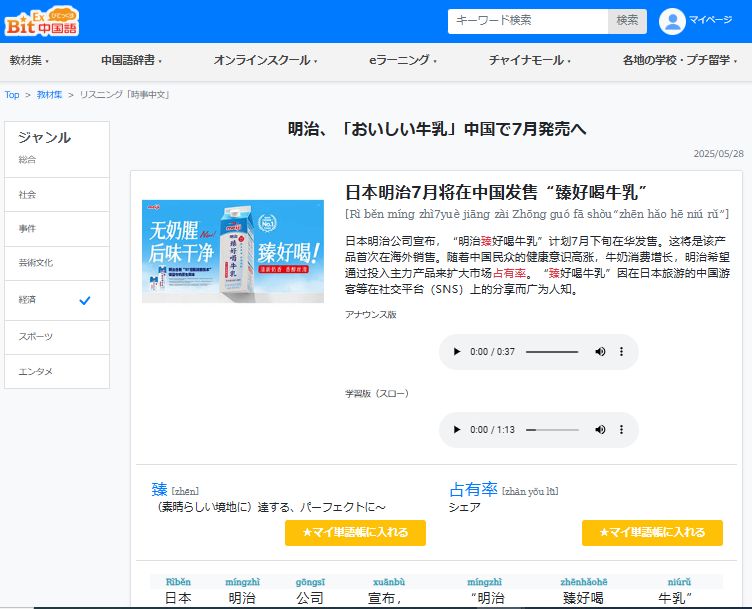Click the word 公司 in the pinyin breakdown
This screenshot has height=609, width=752.
[310, 598]
